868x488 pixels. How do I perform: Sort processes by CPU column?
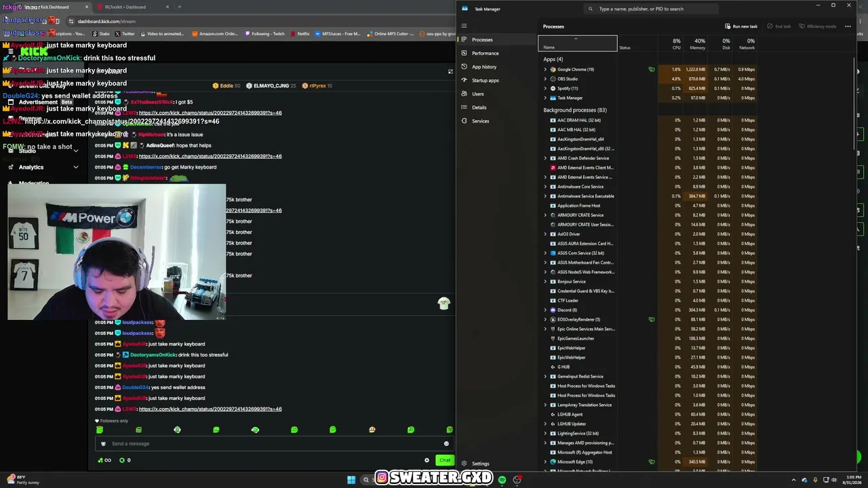pos(671,44)
